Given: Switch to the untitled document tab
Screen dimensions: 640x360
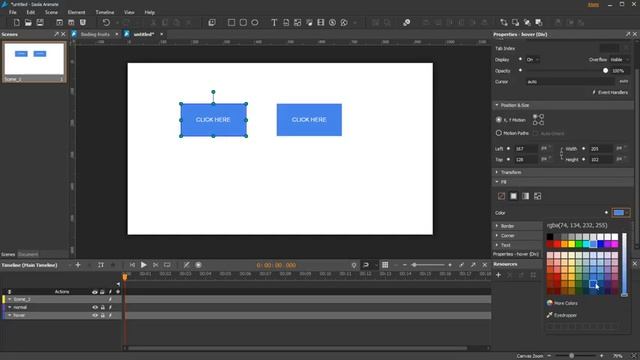Looking at the screenshot, I should click(144, 34).
